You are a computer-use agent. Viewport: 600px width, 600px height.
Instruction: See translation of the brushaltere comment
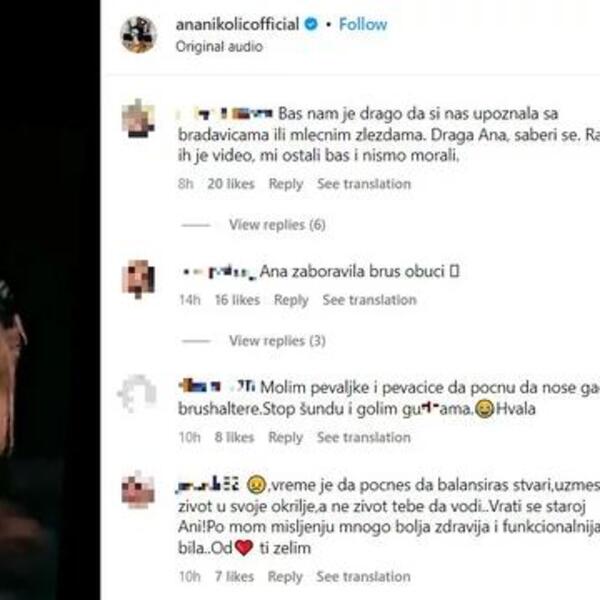coord(364,437)
